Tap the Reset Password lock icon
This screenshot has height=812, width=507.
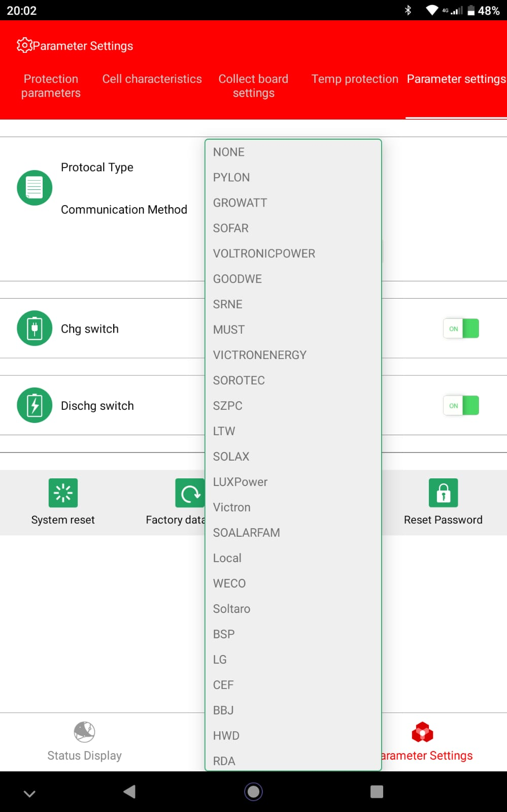(443, 493)
